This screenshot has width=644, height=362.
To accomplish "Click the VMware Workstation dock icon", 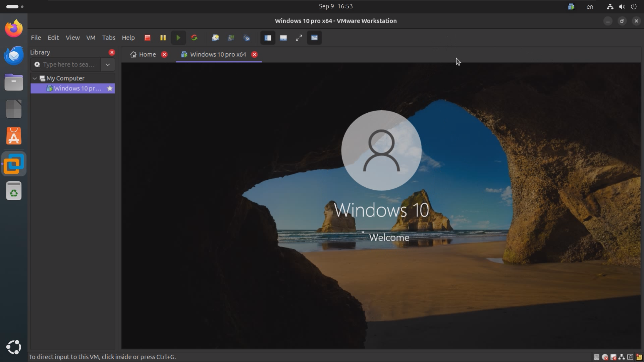I will click(14, 164).
